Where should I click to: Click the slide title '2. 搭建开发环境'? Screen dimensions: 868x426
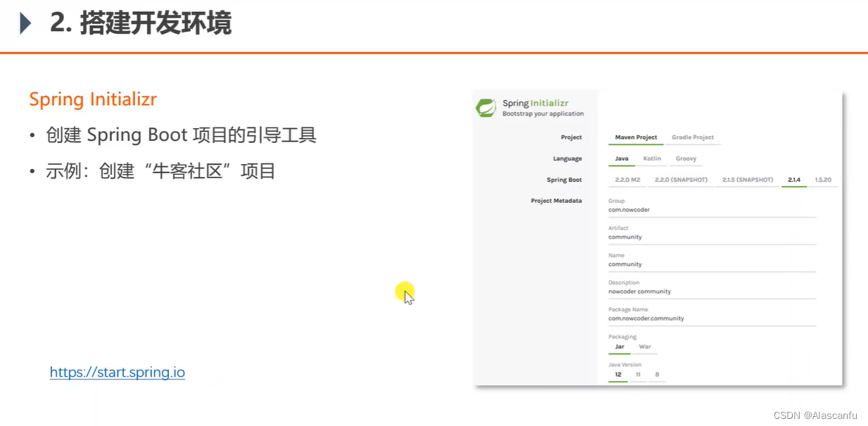pos(141,23)
